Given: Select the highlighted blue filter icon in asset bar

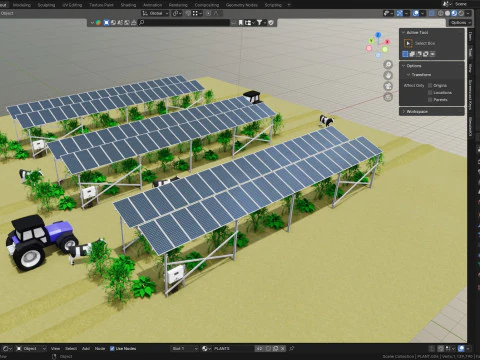Looking at the screenshot, I should (x=106, y=23).
